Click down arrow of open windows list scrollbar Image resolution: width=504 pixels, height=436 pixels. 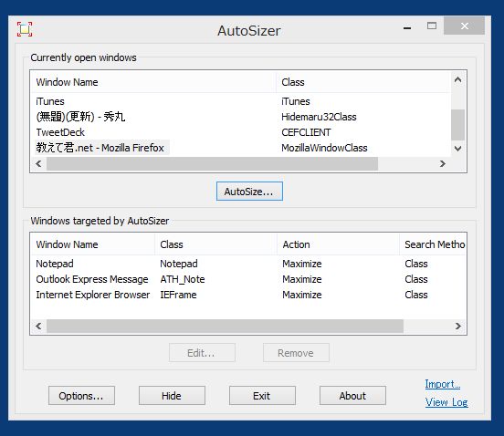458,149
